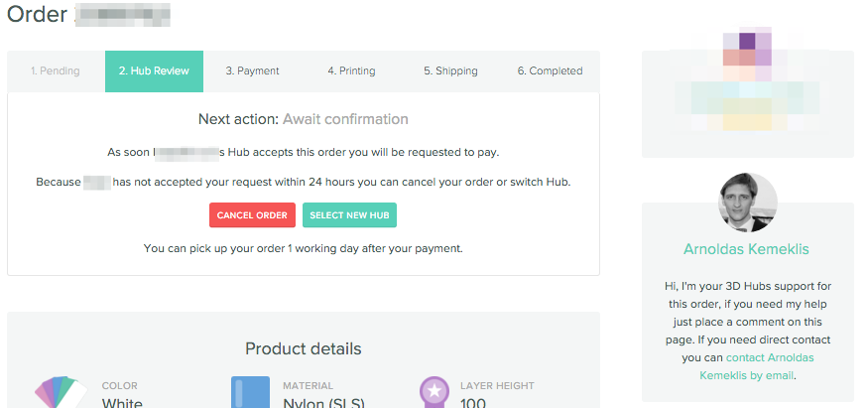Go to the 3. Payment step tab
868x408 pixels.
click(x=252, y=71)
